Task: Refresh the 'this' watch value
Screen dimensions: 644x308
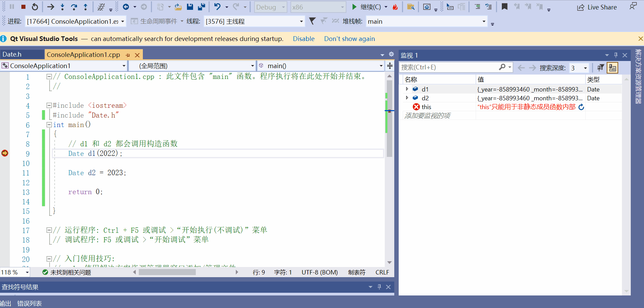Action: click(582, 107)
